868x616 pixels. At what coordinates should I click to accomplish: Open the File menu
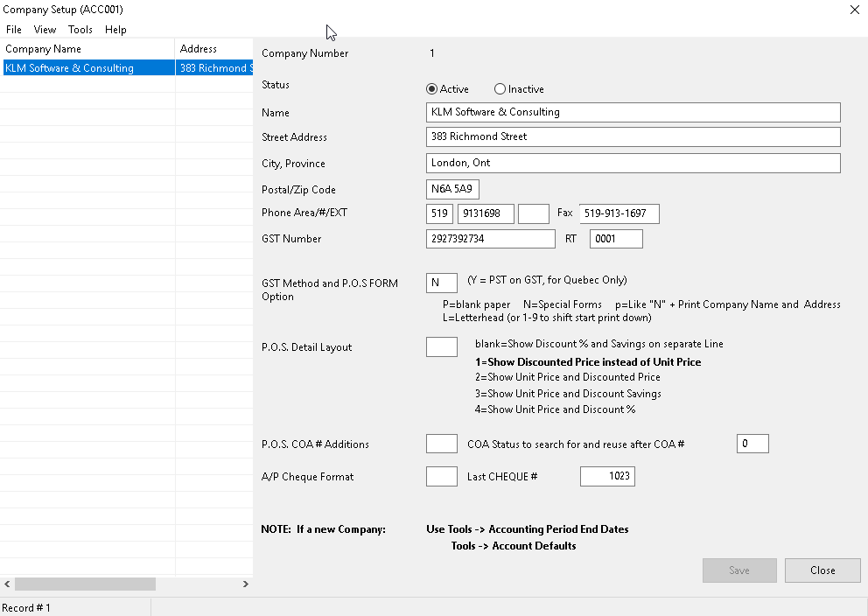pos(14,30)
